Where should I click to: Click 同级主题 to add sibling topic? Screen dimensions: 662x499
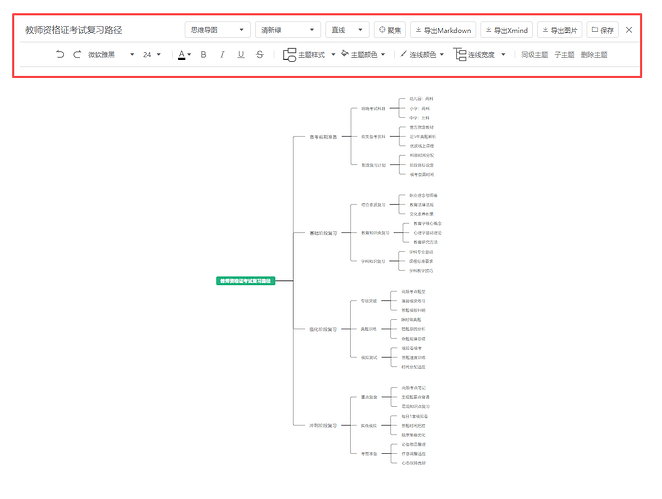[x=535, y=55]
